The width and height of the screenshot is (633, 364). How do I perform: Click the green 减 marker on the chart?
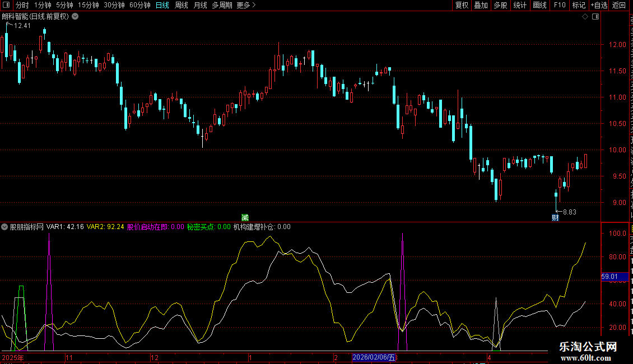(x=245, y=217)
